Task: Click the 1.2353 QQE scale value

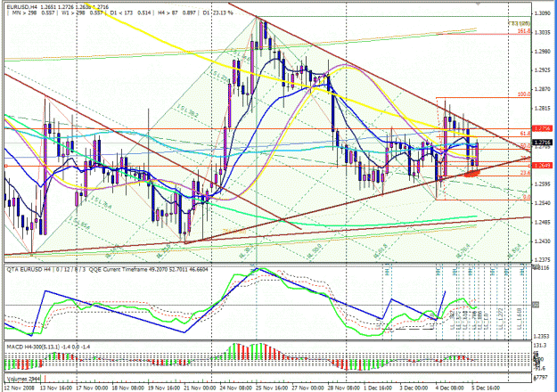Action: click(542, 336)
